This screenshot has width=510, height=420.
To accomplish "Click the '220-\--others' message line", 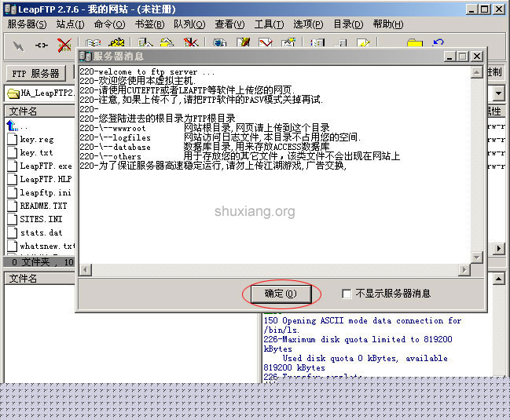I will [240, 156].
